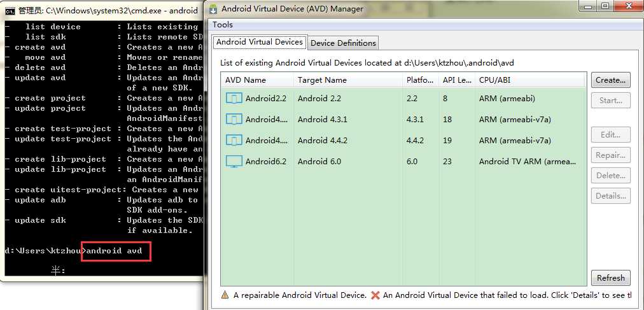Screen dimensions: 644x310
Task: Click the red X failed-to-load icon
Action: (x=375, y=295)
